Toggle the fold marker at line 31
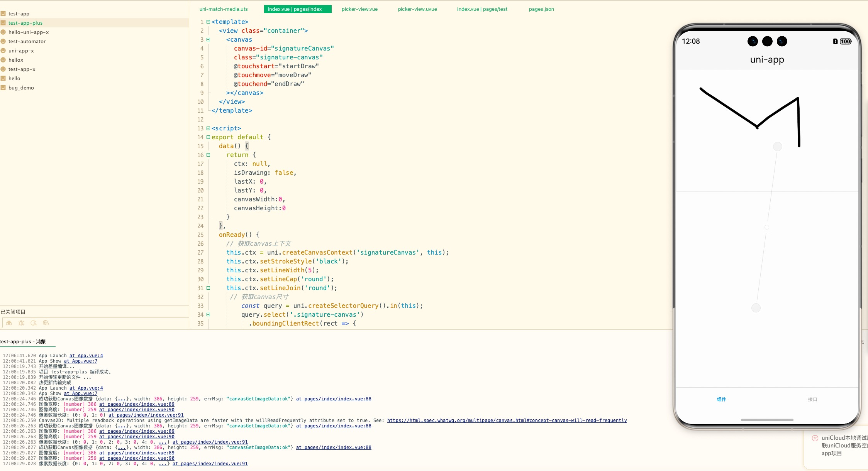 pyautogui.click(x=209, y=288)
